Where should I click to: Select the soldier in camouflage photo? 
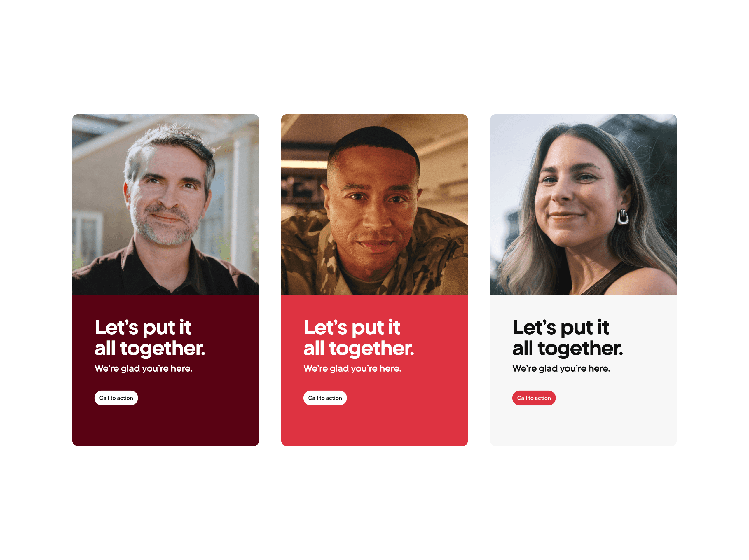tap(375, 204)
